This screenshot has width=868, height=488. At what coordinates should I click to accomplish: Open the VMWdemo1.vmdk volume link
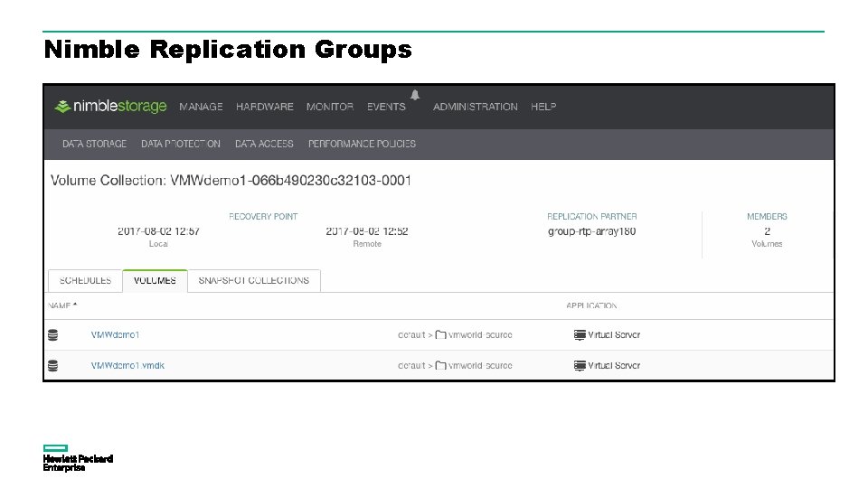(x=127, y=366)
